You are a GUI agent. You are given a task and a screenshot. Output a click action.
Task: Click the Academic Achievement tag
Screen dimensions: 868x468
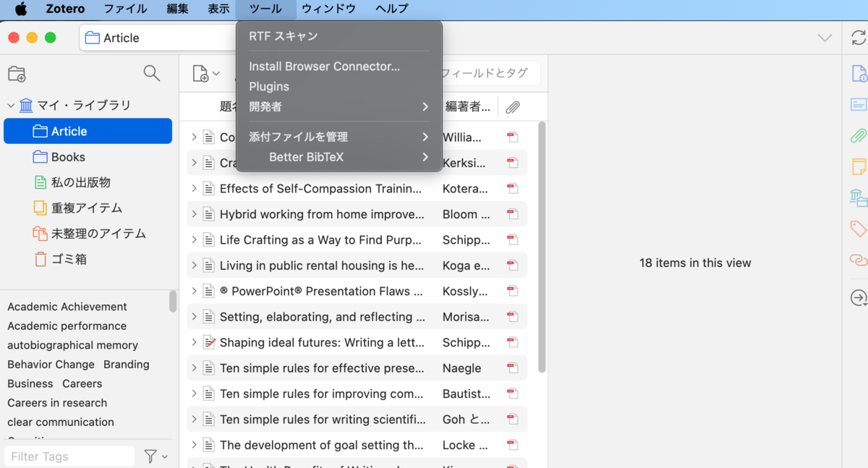click(x=67, y=307)
